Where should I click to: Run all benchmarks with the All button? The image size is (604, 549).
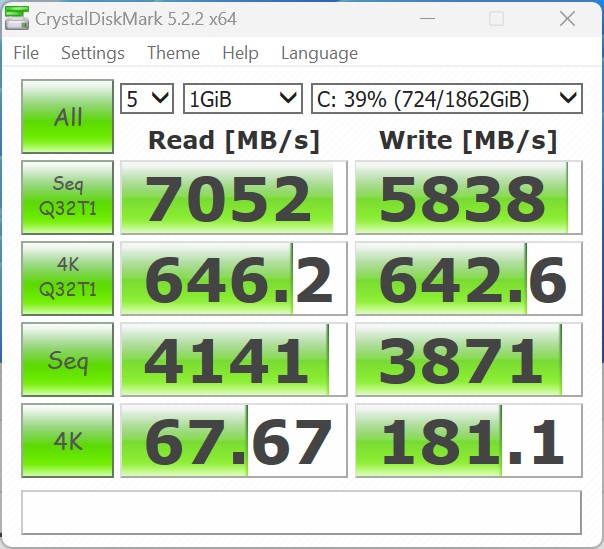pos(67,116)
